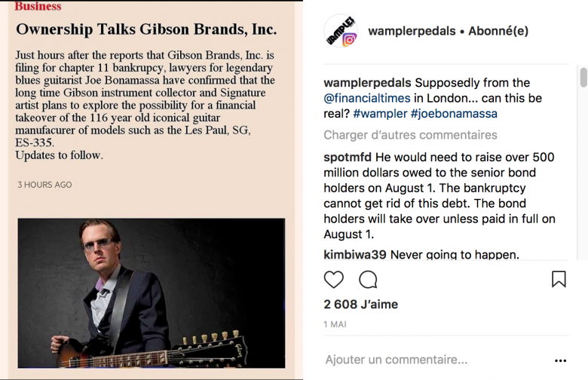
Task: Open commenter kimbiwa39's profile
Action: point(355,255)
